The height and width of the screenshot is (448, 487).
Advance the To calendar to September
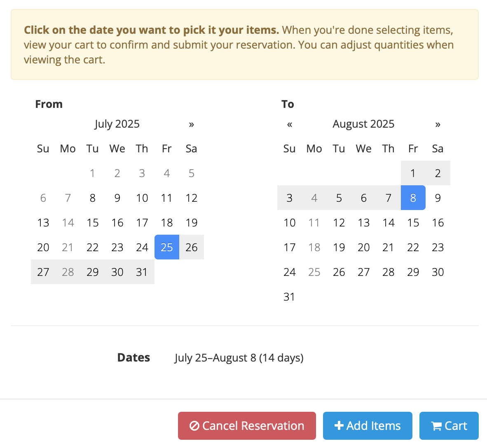point(438,124)
